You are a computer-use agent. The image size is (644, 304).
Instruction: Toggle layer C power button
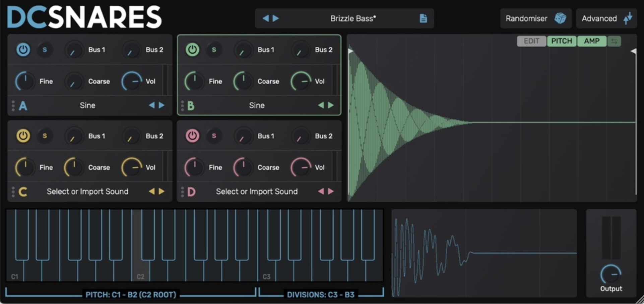(23, 136)
